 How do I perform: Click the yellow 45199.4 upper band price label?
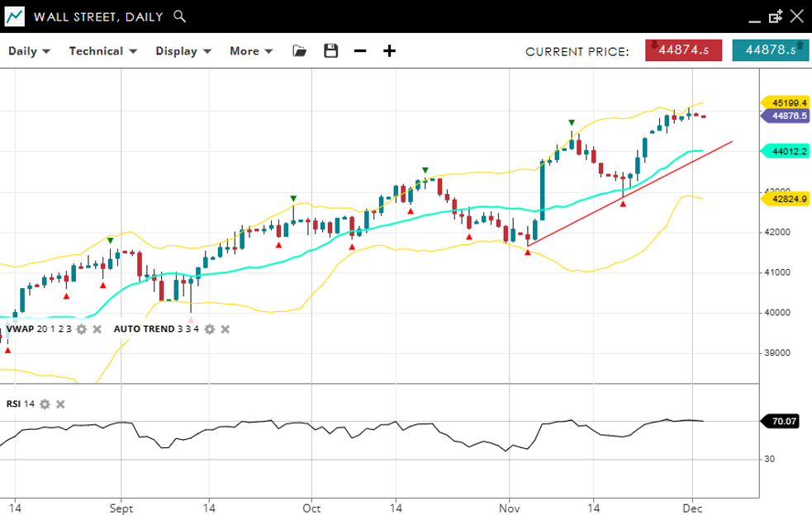(x=785, y=102)
